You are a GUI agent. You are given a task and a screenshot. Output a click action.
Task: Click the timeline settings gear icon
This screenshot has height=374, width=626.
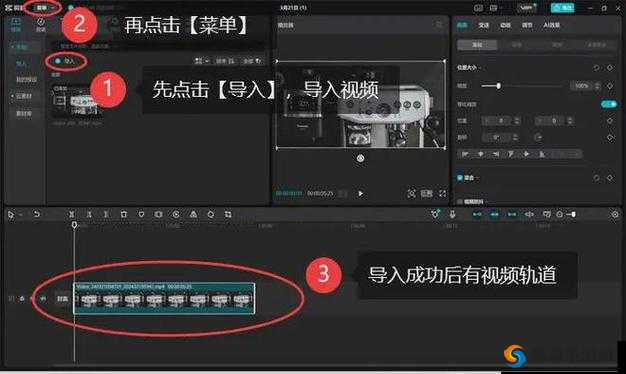click(615, 214)
